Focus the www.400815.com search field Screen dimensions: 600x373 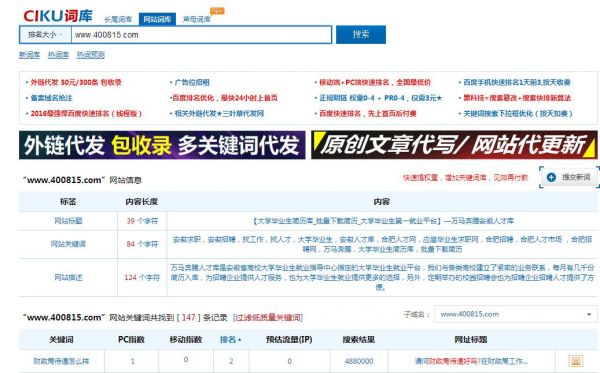coord(201,35)
